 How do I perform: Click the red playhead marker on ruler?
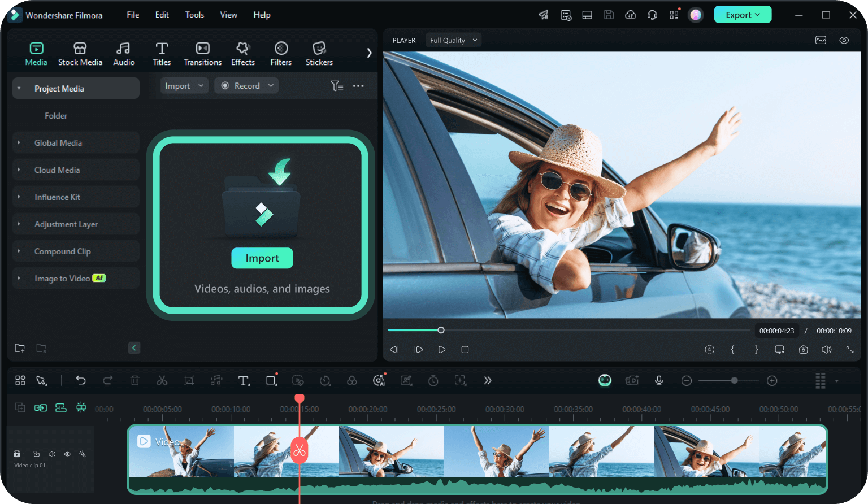tap(300, 399)
